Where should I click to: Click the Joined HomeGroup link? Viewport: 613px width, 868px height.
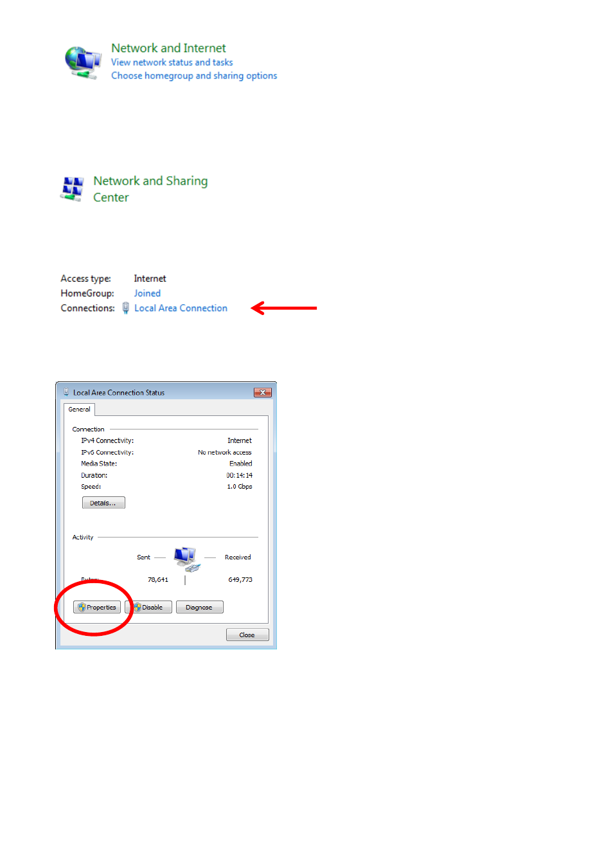coord(147,293)
